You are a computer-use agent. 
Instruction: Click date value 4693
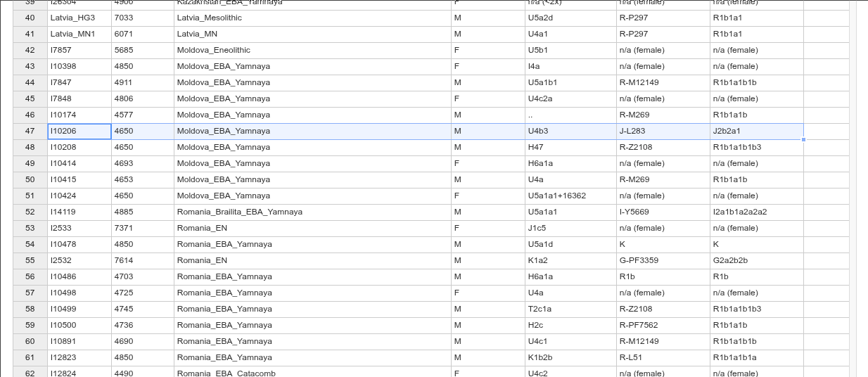[x=143, y=163]
